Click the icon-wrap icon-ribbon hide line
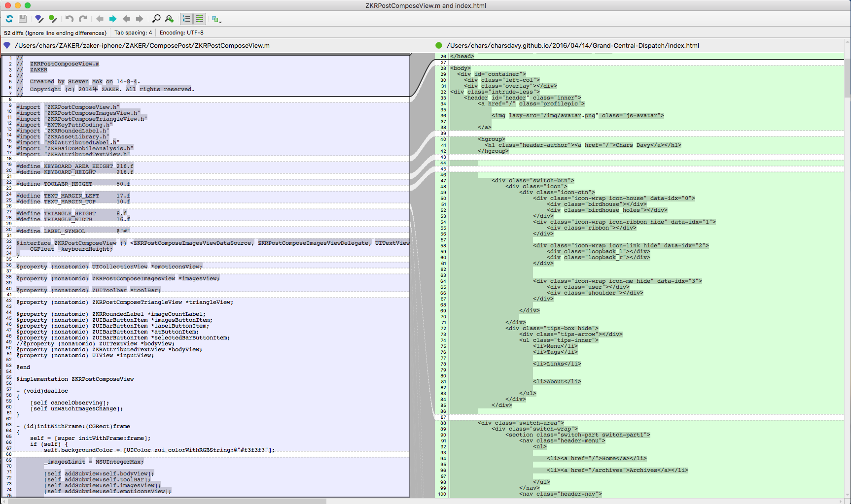Screen dimensions: 851x504 [x=624, y=222]
